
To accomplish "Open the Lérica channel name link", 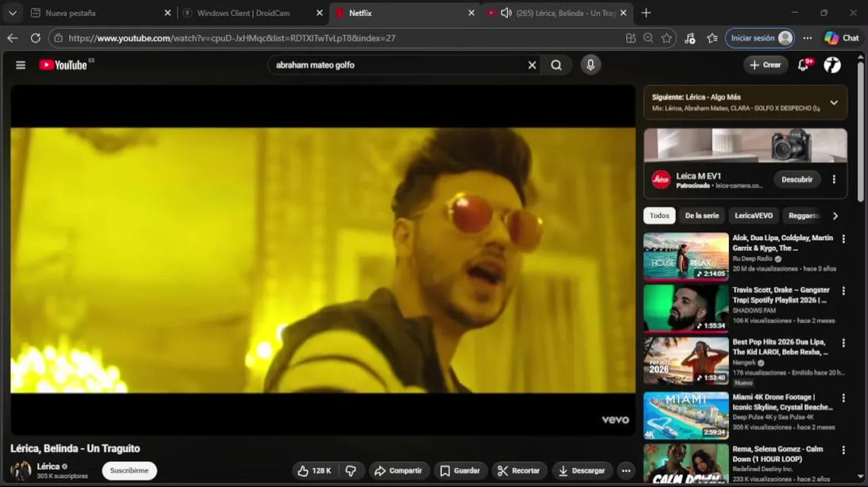I will (48, 466).
